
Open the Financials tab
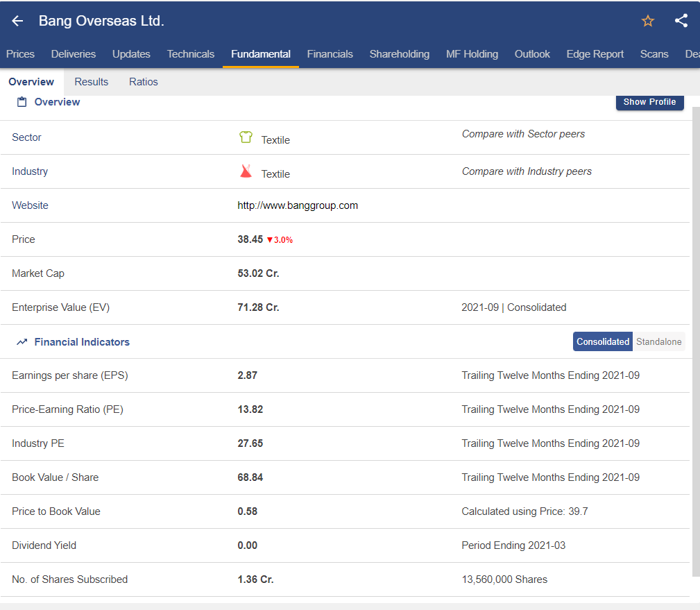330,54
